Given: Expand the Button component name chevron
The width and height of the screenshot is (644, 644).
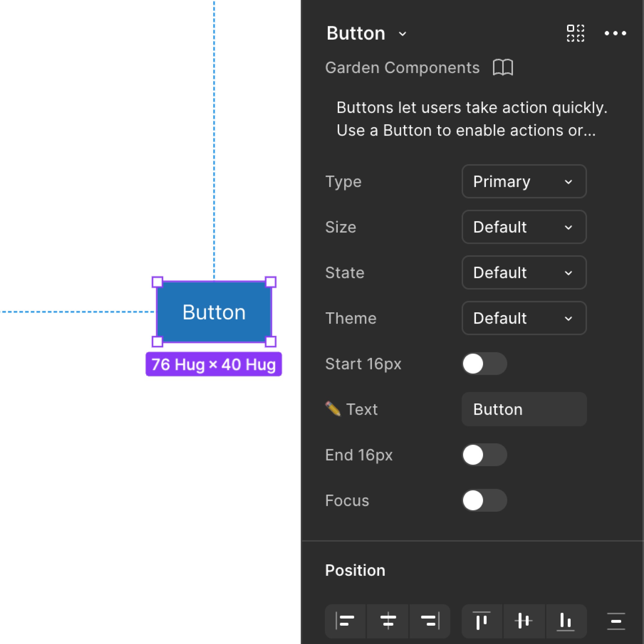Looking at the screenshot, I should (x=403, y=34).
